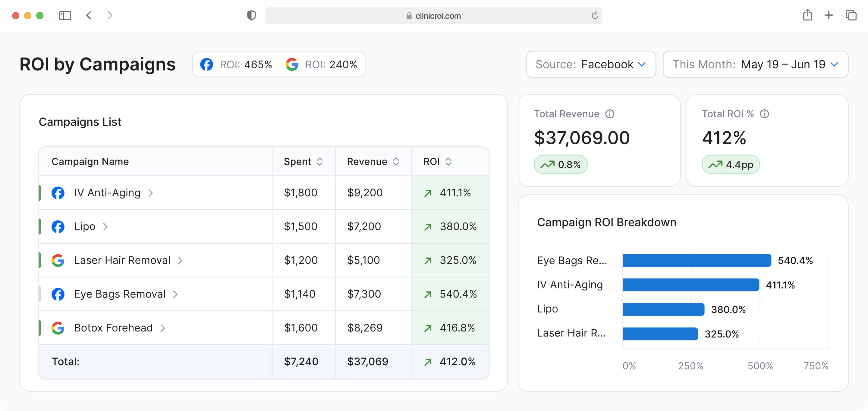The width and height of the screenshot is (868, 411).
Task: Click the $37,069.00 total revenue value
Action: pos(582,138)
